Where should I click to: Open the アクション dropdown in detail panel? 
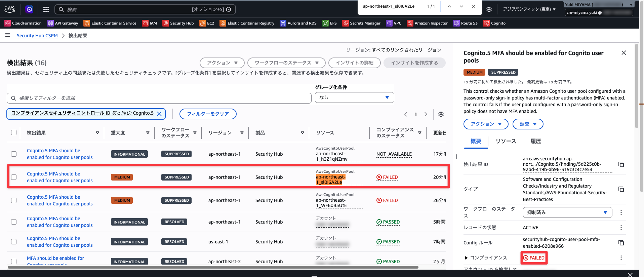coord(486,124)
